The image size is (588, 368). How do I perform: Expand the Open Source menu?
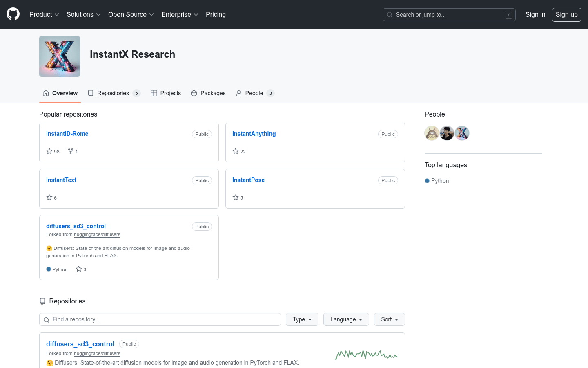131,15
